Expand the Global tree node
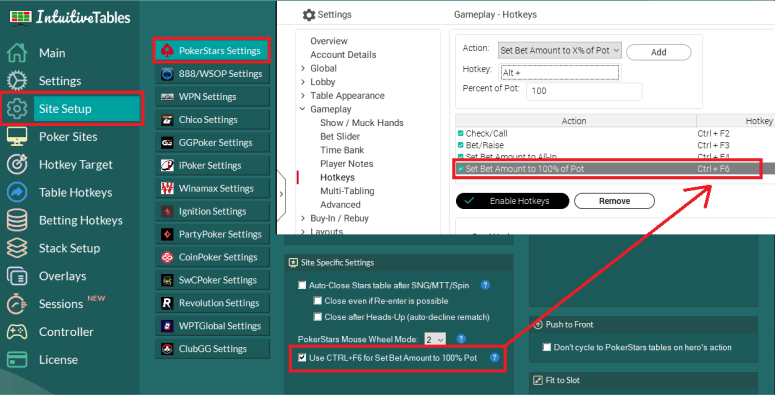This screenshot has height=395, width=775. 303,68
